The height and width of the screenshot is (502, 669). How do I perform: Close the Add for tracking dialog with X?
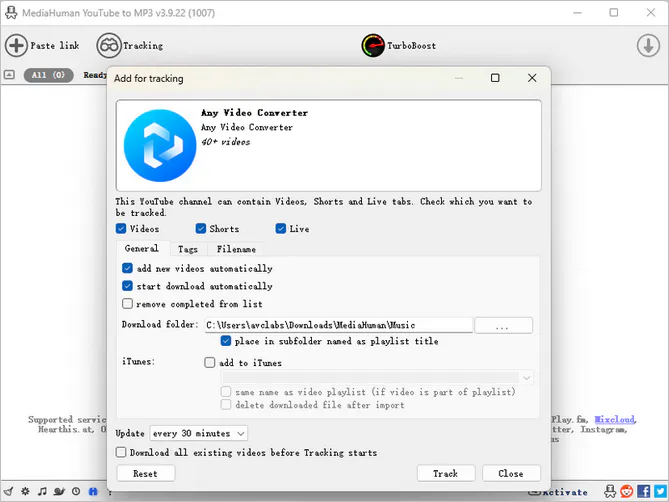click(532, 78)
